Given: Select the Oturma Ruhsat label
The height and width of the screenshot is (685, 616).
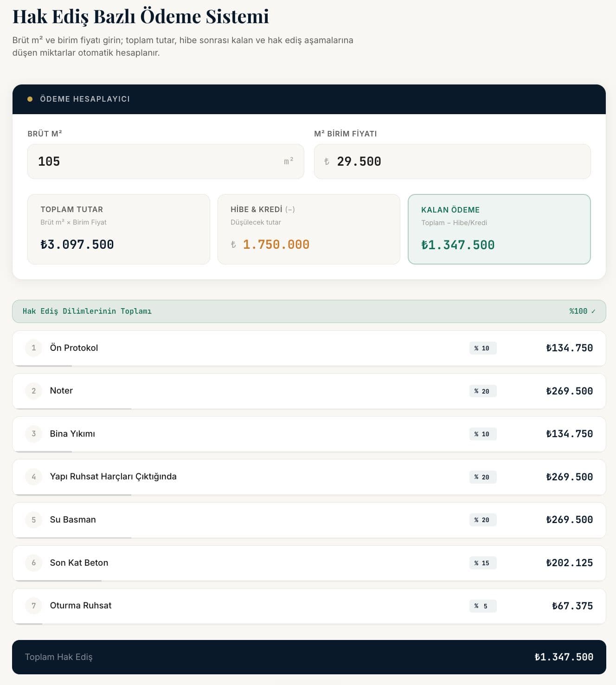Looking at the screenshot, I should [81, 606].
